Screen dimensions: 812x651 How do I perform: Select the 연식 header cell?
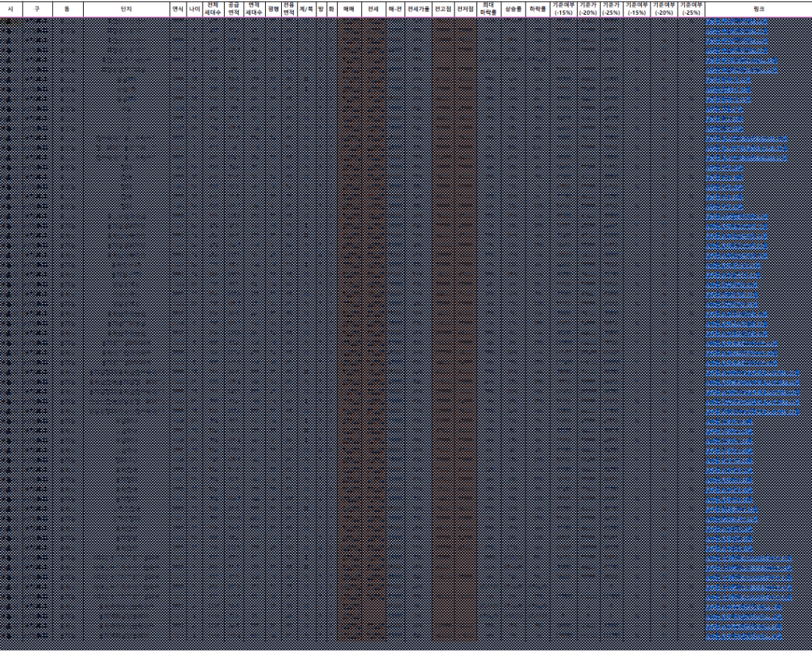pos(178,9)
